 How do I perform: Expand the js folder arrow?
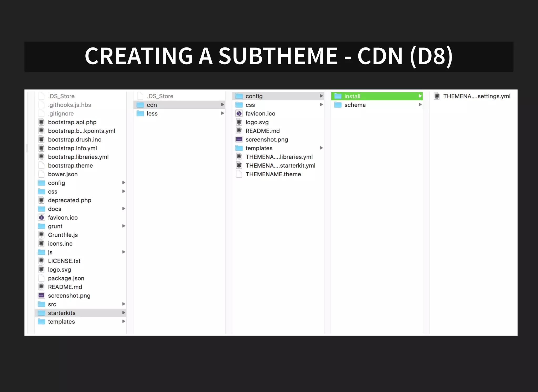tap(124, 252)
